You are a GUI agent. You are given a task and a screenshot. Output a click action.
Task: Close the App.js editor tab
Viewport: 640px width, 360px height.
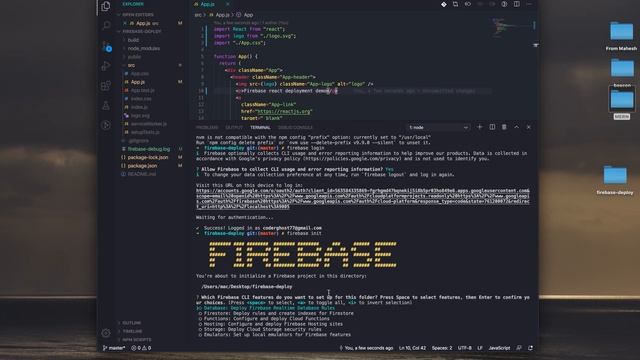pos(227,4)
